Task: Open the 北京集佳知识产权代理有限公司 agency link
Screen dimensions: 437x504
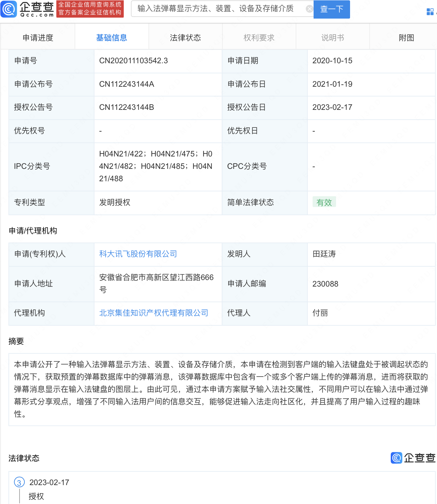Action: pyautogui.click(x=153, y=313)
